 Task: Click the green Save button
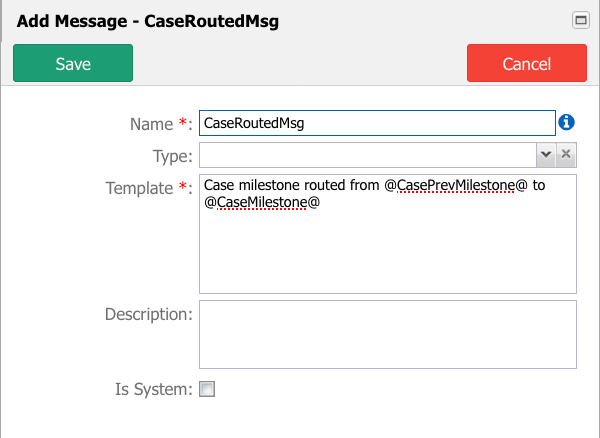(73, 63)
